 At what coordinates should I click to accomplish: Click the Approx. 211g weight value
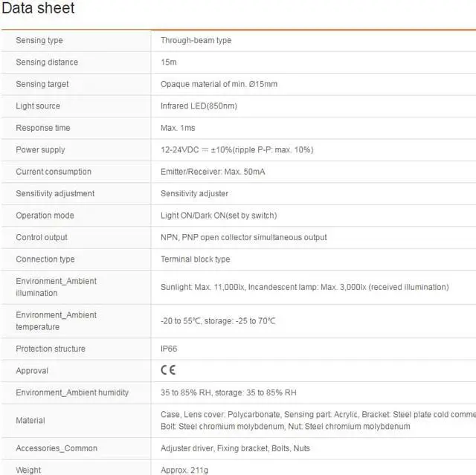tap(186, 470)
